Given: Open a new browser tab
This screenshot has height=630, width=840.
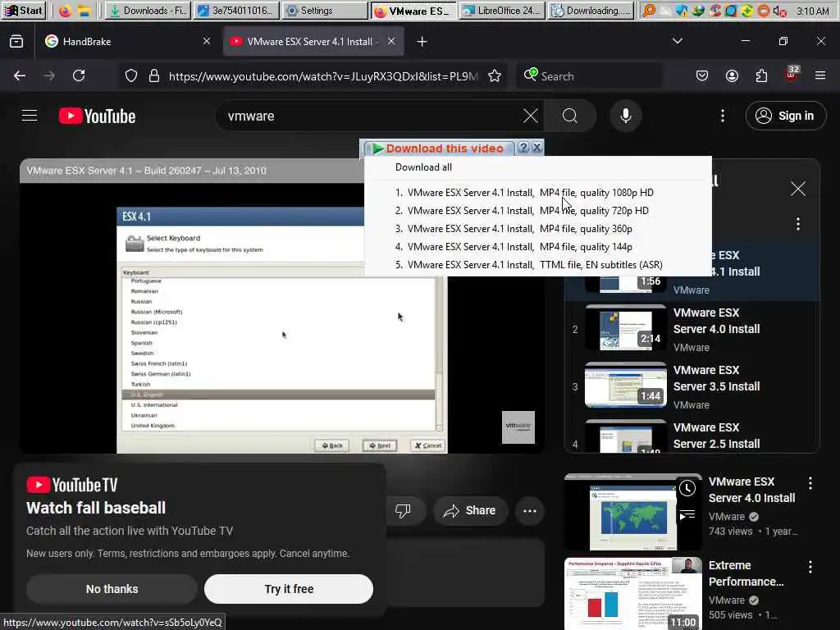Looking at the screenshot, I should 422,41.
